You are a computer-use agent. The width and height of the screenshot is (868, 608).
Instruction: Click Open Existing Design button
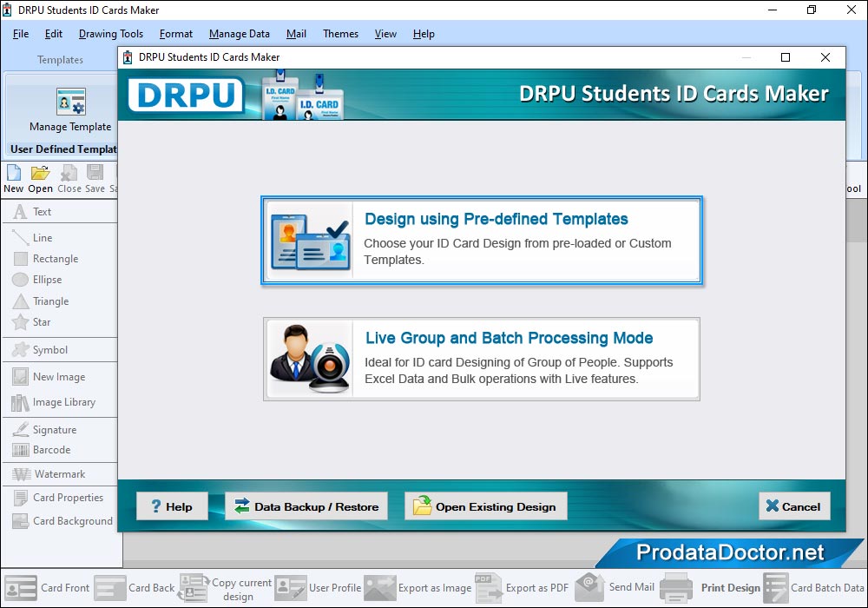485,506
